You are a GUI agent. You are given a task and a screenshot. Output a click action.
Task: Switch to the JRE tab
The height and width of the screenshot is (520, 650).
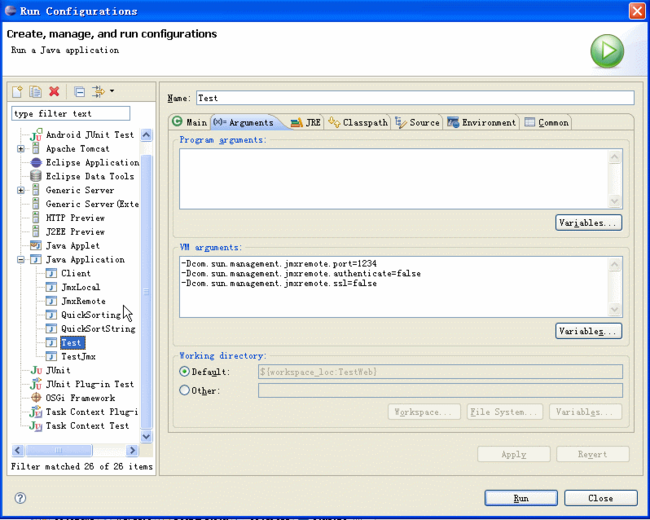tap(306, 122)
